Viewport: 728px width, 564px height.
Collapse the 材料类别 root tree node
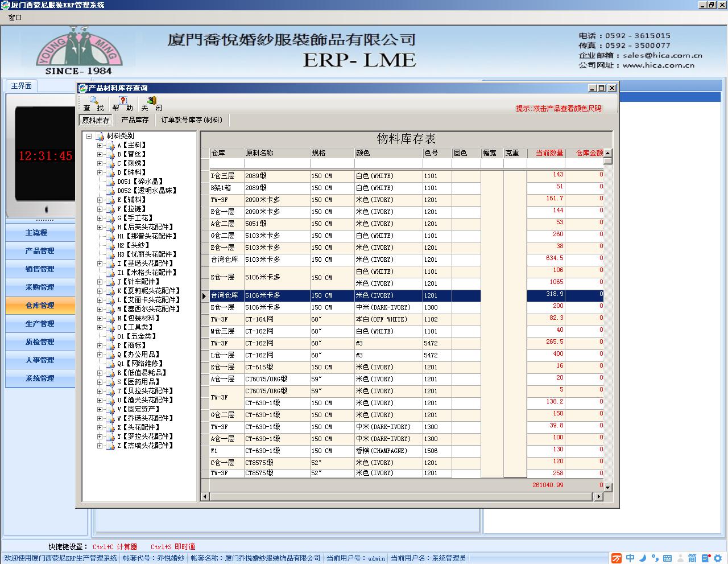click(89, 136)
